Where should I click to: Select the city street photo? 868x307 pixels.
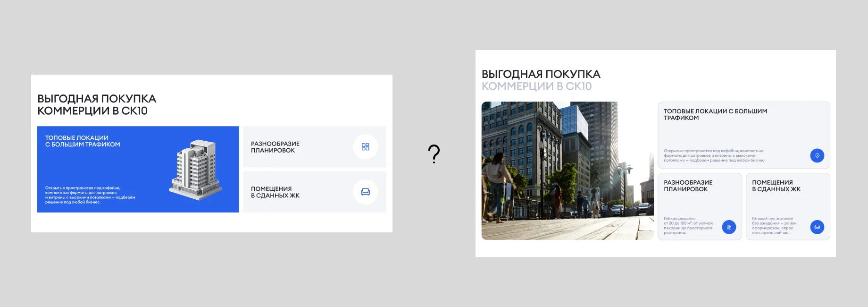click(567, 171)
